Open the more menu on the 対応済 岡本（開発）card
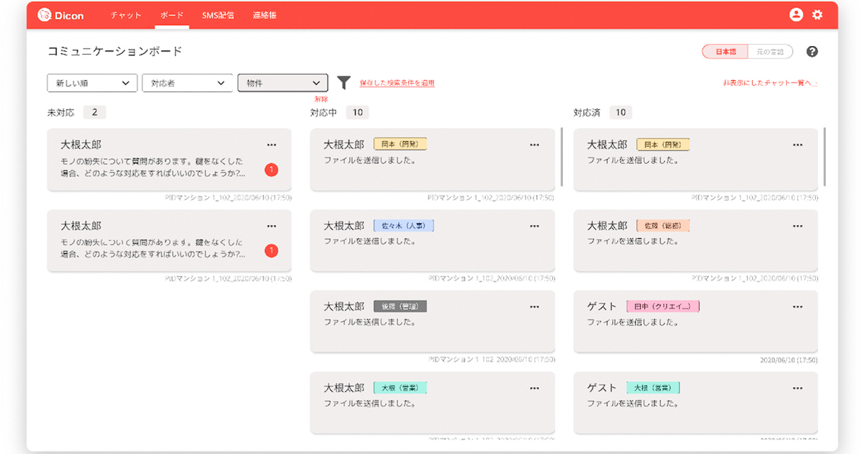 [x=797, y=144]
